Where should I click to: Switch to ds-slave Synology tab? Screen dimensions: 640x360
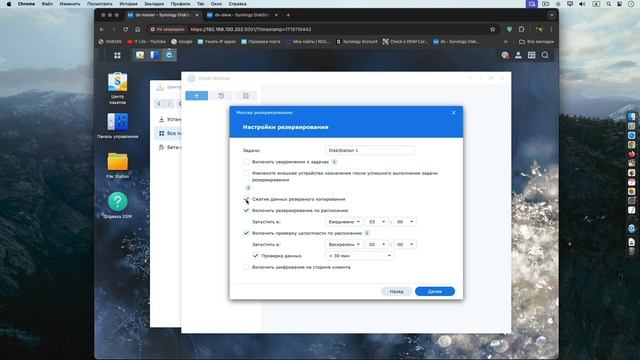coord(242,15)
